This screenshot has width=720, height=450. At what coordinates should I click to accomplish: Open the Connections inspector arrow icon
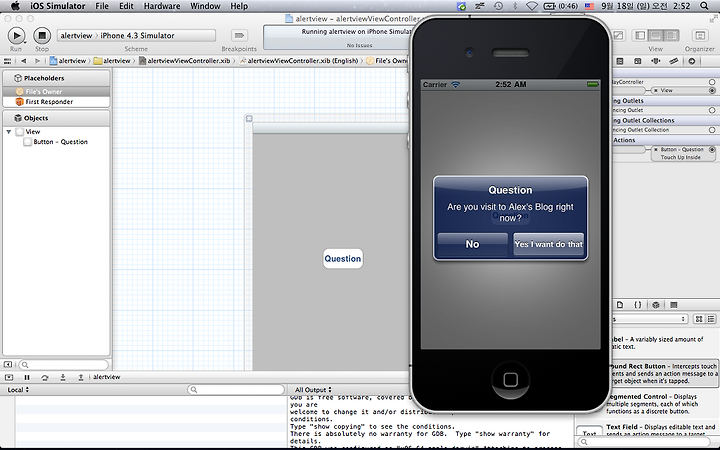click(x=692, y=61)
